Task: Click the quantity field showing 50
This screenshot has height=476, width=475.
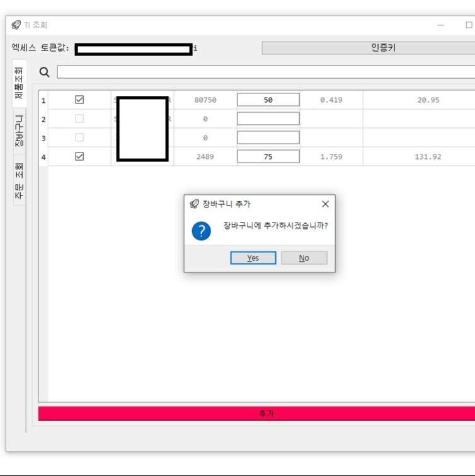Action: 268,100
